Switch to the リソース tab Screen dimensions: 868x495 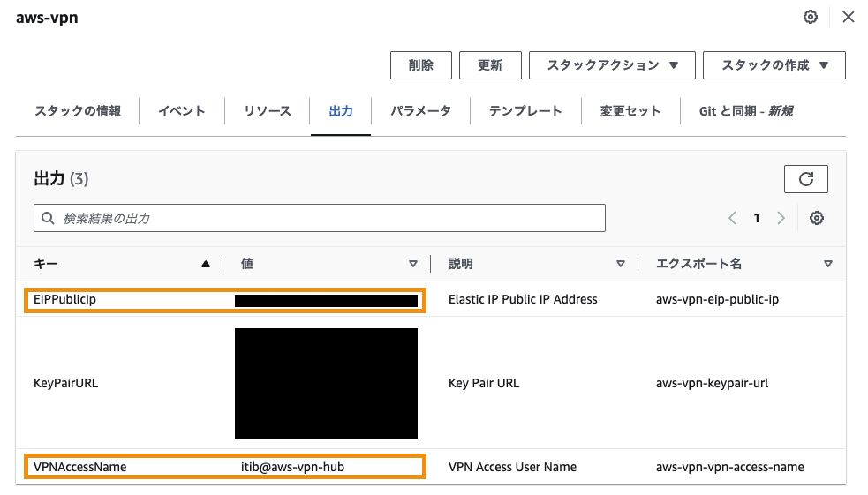[268, 111]
